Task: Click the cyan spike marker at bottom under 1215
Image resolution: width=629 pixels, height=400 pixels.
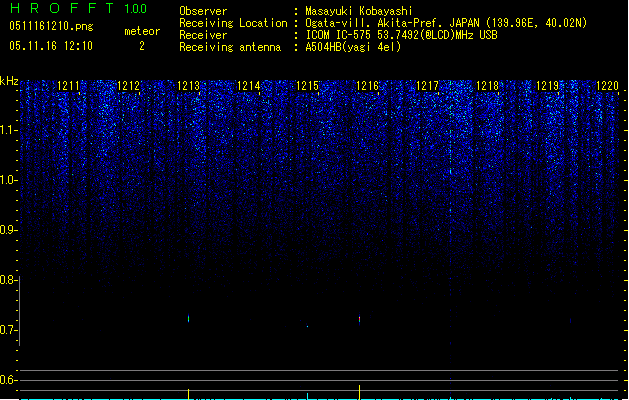Action: click(308, 396)
